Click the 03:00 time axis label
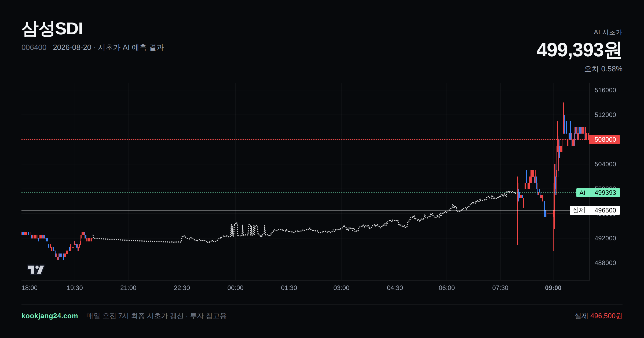Image resolution: width=644 pixels, height=338 pixels. pyautogui.click(x=341, y=288)
